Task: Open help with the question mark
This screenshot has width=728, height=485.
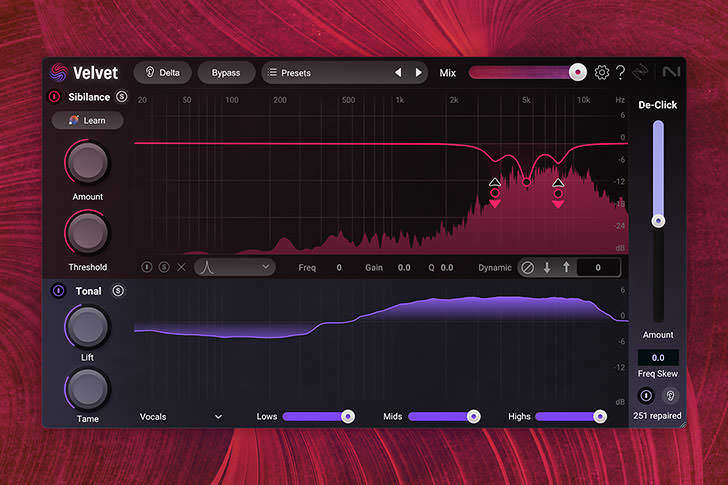Action: click(x=621, y=72)
